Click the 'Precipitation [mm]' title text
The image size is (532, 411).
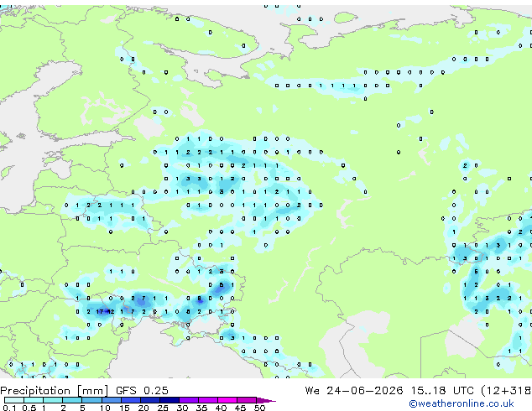click(55, 391)
